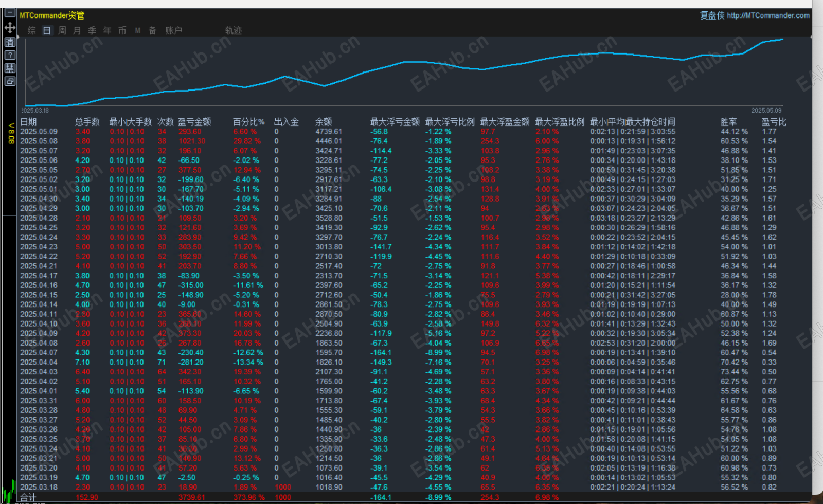Click the MTCommander资管 title
The image size is (823, 504).
[x=52, y=15]
